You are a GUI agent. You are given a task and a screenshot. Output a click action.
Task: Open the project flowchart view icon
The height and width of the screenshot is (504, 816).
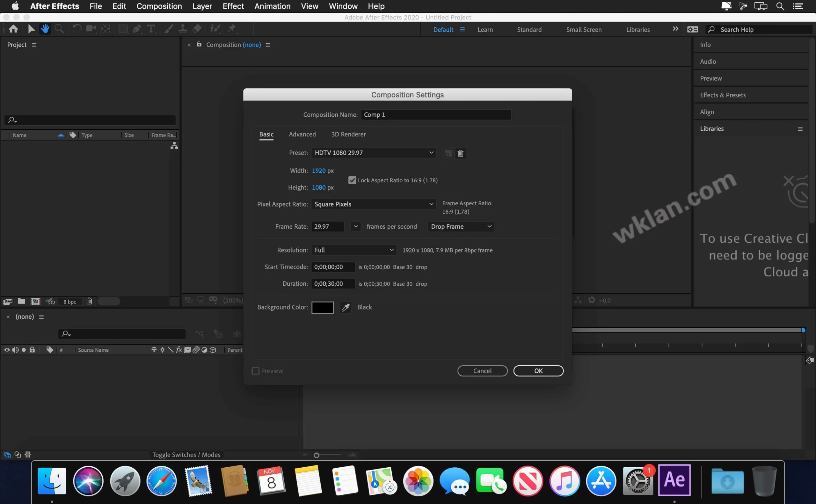pos(174,146)
